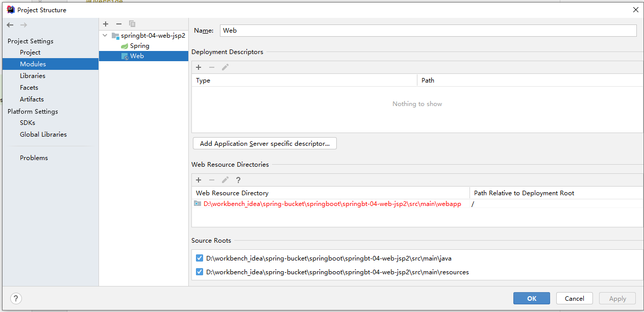Select Modules in the sidebar
Screen dimensions: 644x312
click(x=51, y=64)
